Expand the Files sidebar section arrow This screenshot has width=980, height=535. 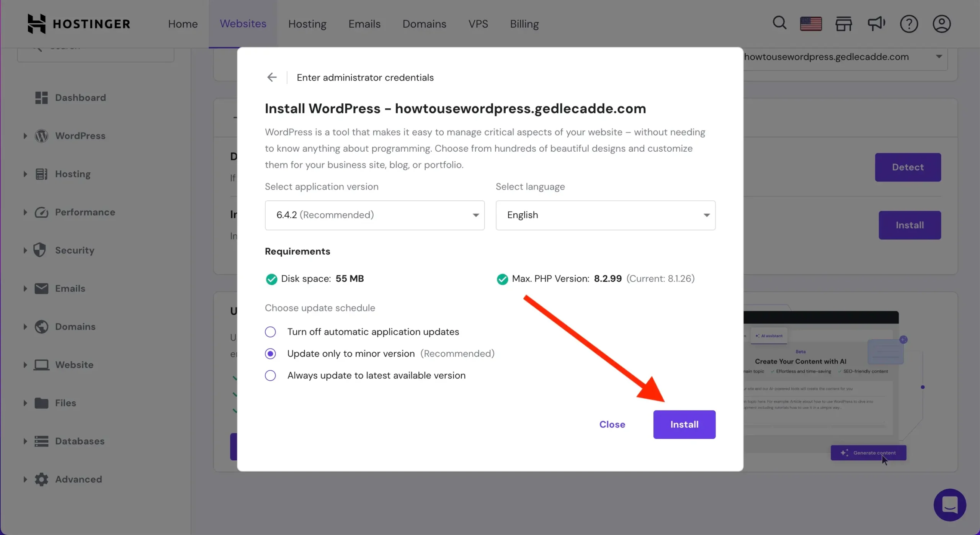click(25, 403)
